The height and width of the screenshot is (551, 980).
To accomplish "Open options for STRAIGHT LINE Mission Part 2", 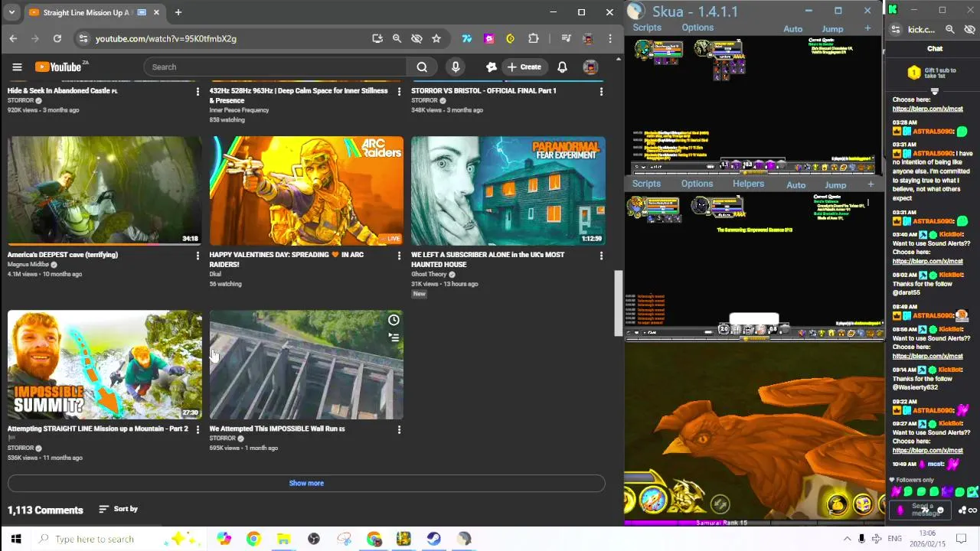I will coord(198,430).
